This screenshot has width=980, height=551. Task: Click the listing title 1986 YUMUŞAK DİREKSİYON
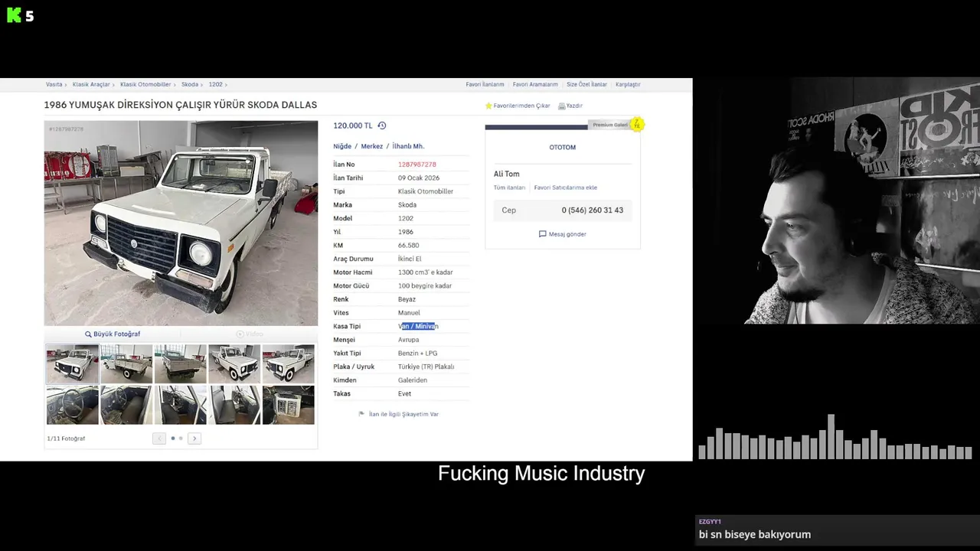181,105
